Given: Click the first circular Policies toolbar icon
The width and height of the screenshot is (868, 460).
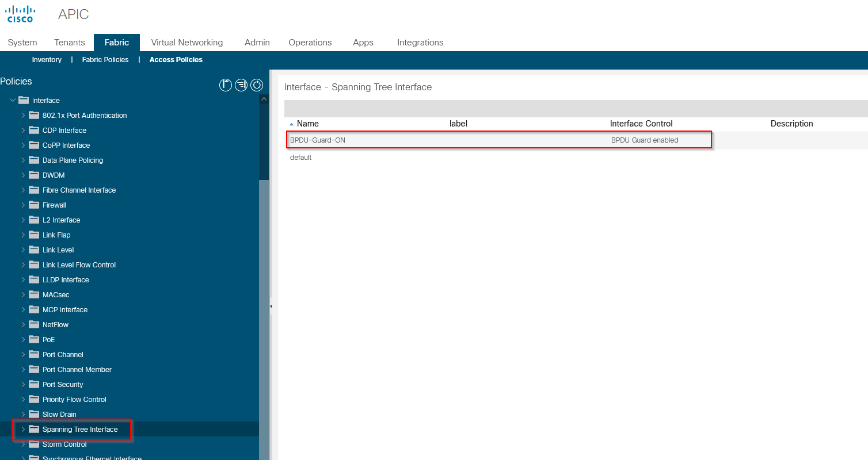Looking at the screenshot, I should tap(226, 85).
